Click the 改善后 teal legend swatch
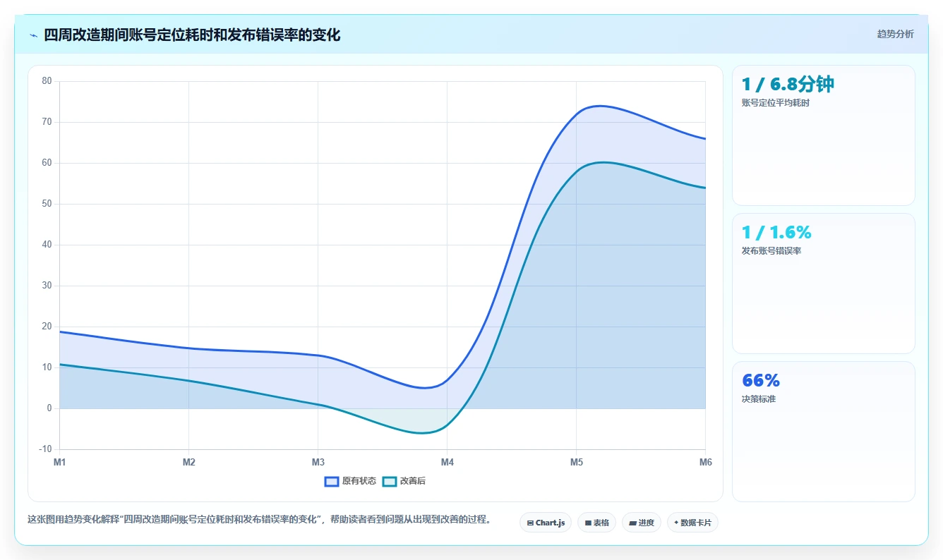 click(x=389, y=481)
